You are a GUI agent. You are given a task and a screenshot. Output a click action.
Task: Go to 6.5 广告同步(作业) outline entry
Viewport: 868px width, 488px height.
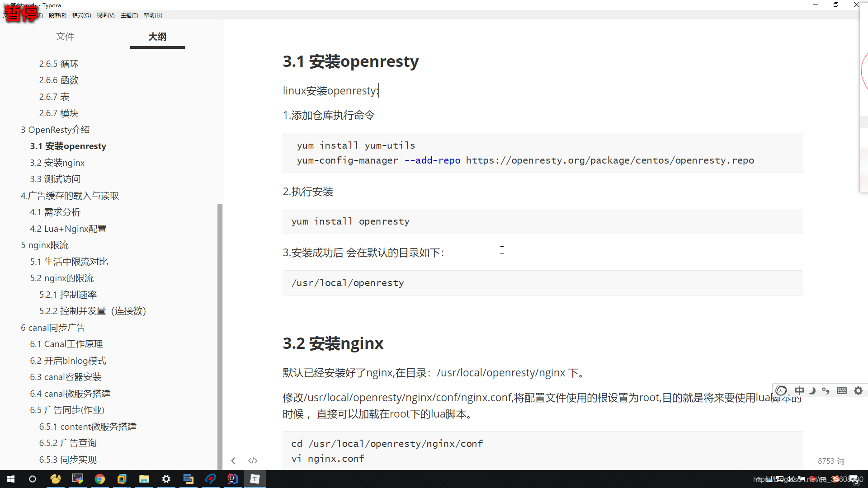click(x=67, y=410)
